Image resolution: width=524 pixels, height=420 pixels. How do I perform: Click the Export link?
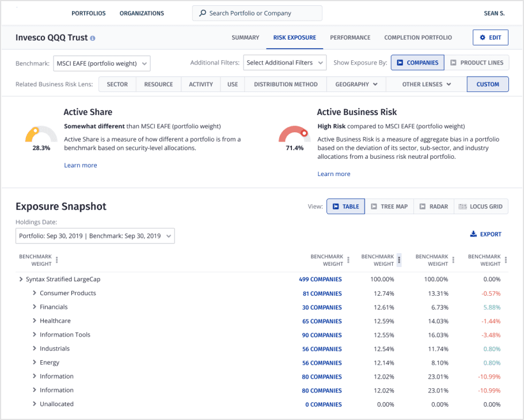485,234
